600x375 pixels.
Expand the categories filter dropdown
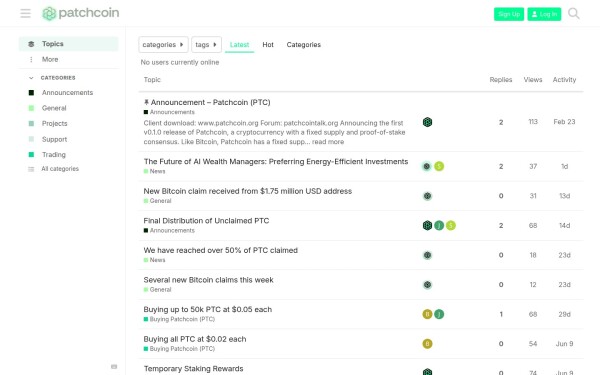163,45
